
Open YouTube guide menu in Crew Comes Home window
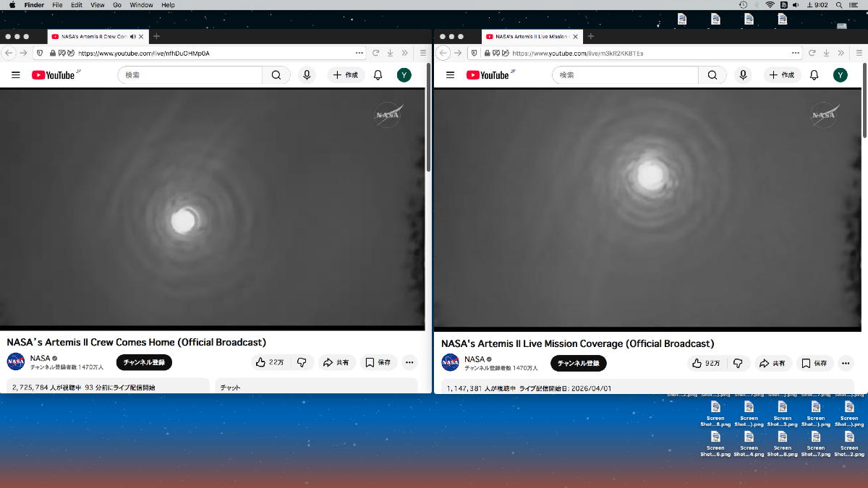pyautogui.click(x=16, y=74)
